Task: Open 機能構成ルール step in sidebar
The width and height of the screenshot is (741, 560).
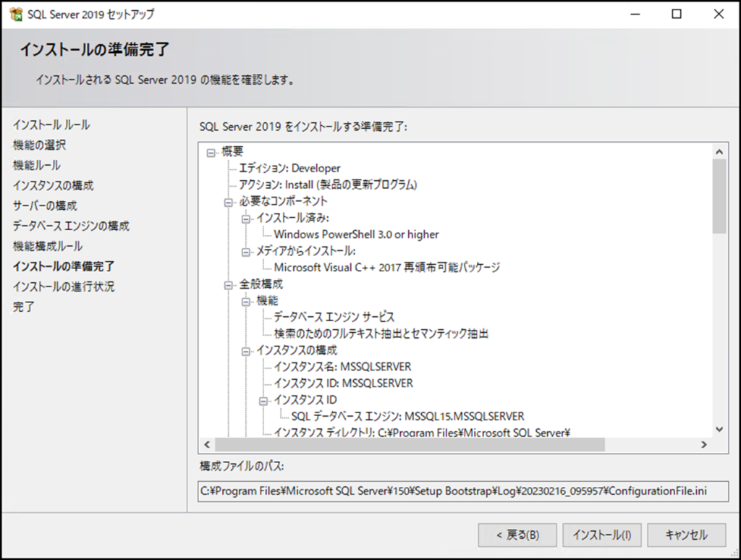Action: pos(48,246)
